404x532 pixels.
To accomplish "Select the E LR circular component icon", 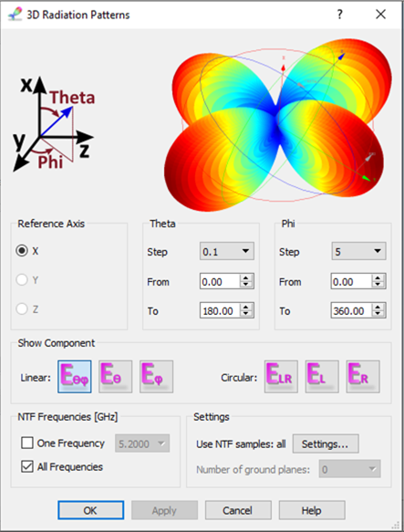I will pyautogui.click(x=281, y=377).
